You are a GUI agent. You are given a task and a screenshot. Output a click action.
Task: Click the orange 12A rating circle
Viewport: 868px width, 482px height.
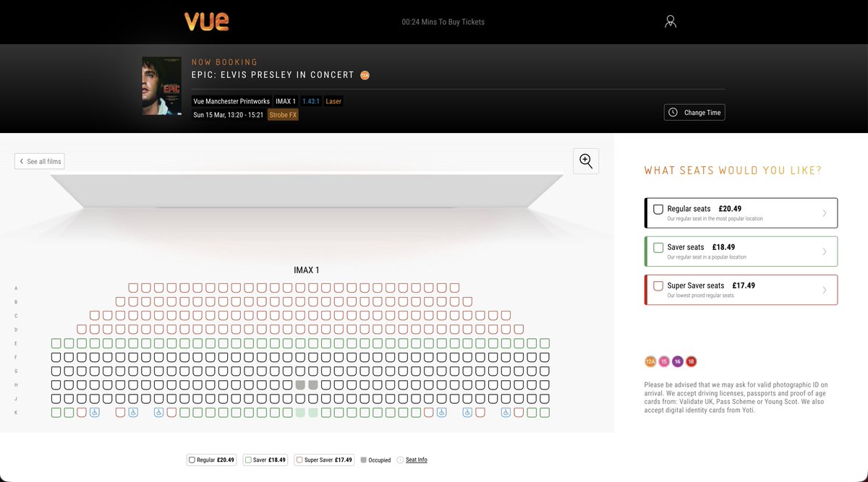click(650, 361)
